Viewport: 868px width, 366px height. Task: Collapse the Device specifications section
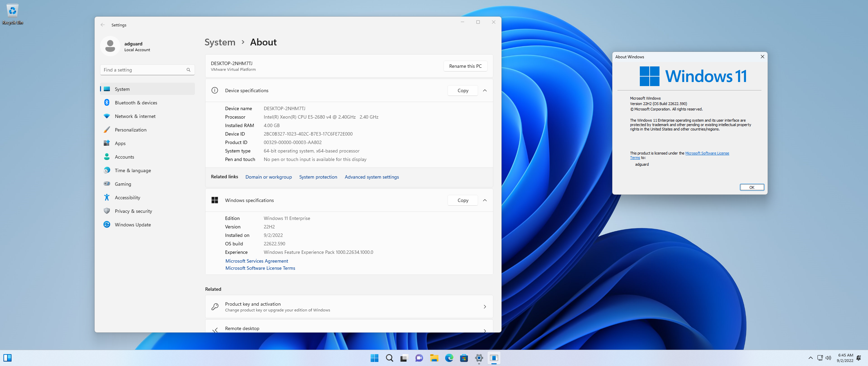click(485, 90)
